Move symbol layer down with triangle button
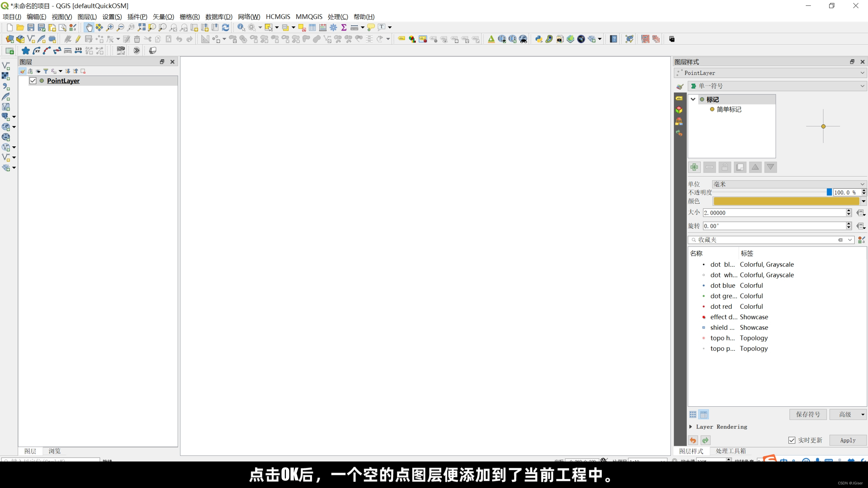 coord(771,167)
